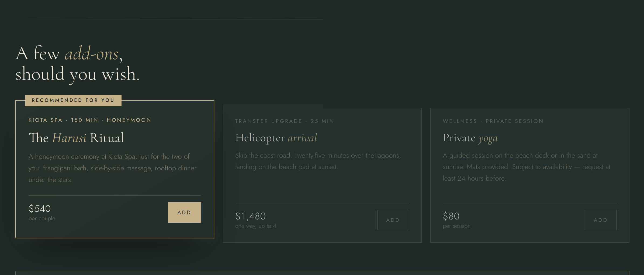Click the $540 per couple price
Screen dimensions: 644x275
[40, 208]
